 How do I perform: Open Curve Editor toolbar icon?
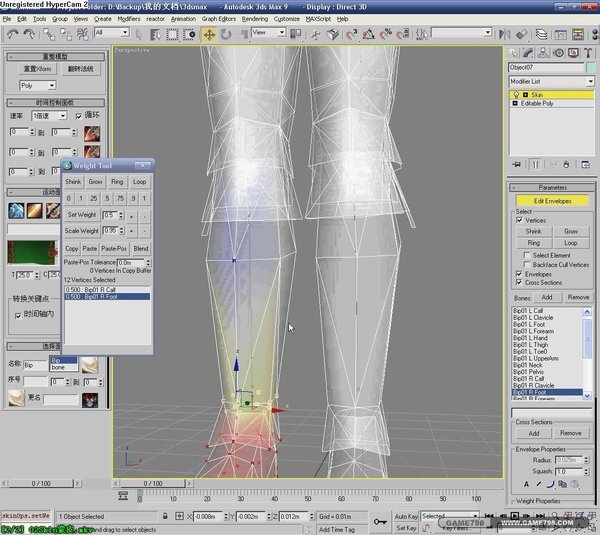pyautogui.click(x=561, y=34)
